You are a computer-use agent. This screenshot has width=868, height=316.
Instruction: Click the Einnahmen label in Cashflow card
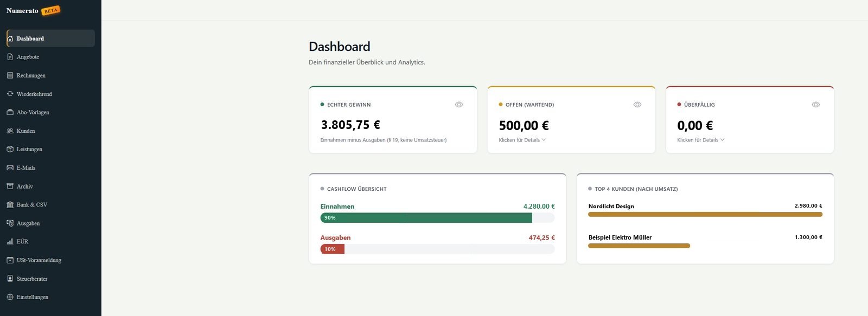coord(337,207)
